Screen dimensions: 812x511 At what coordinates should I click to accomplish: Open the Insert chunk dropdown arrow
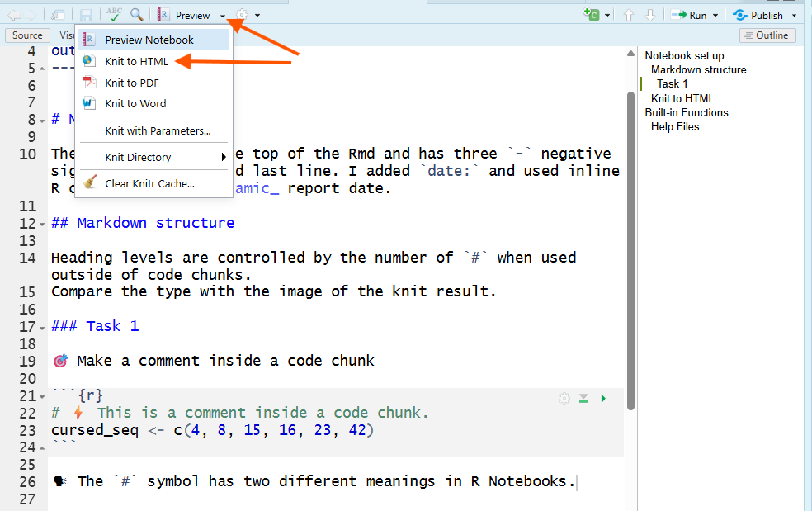pyautogui.click(x=607, y=16)
